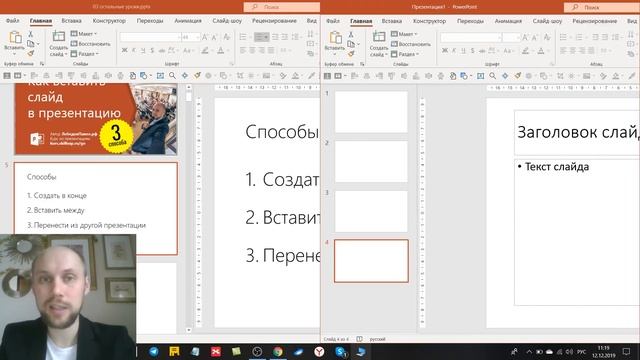Toggle Italic (К) in right window
This screenshot has width=640, height=360.
[x=454, y=51]
